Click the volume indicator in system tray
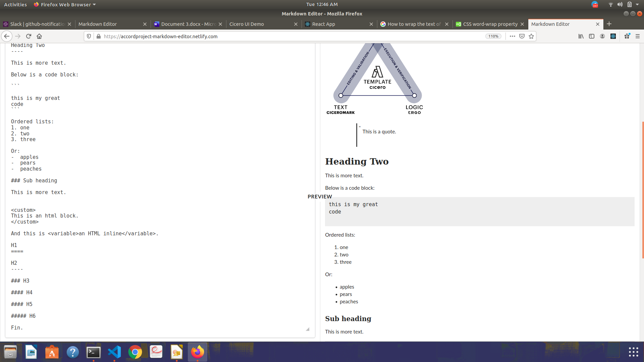The width and height of the screenshot is (644, 362). pos(619,4)
